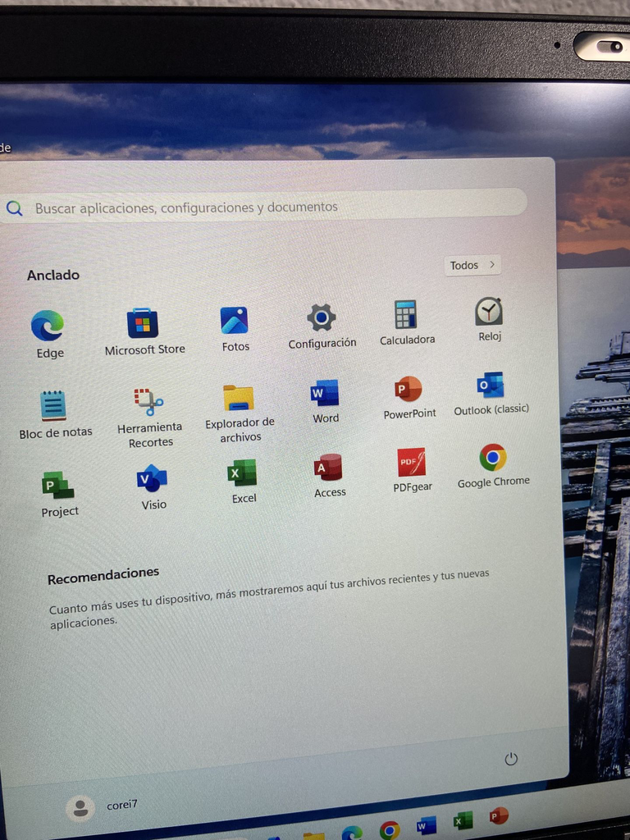Launch Word from pinned apps
This screenshot has width=630, height=840.
[325, 402]
